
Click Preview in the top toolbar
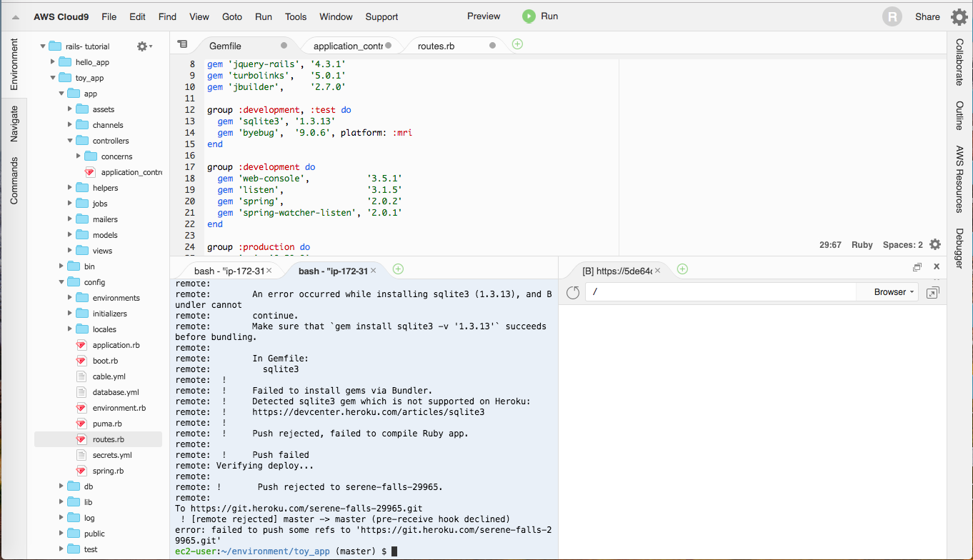point(483,16)
